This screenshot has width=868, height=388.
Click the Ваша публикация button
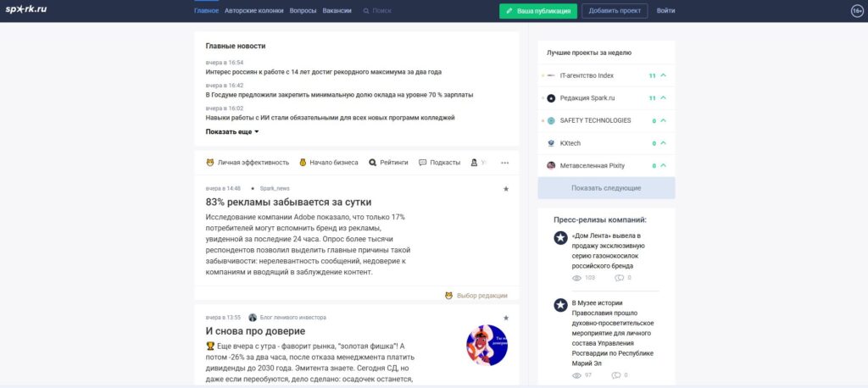click(x=538, y=11)
